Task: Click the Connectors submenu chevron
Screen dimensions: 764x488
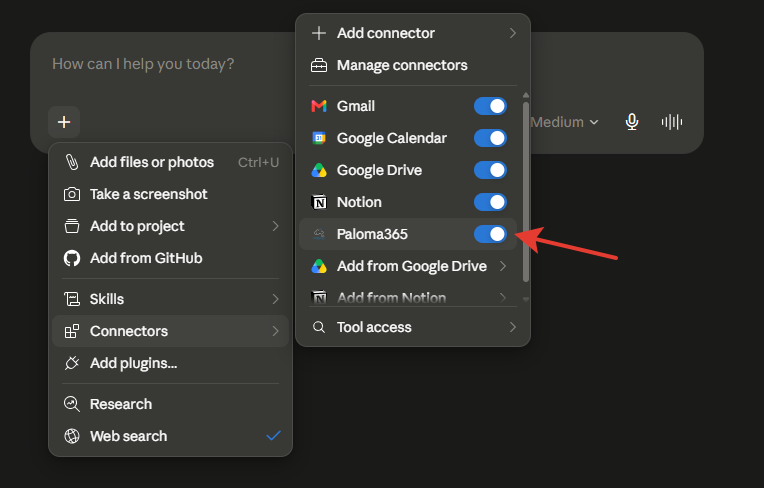Action: (275, 331)
